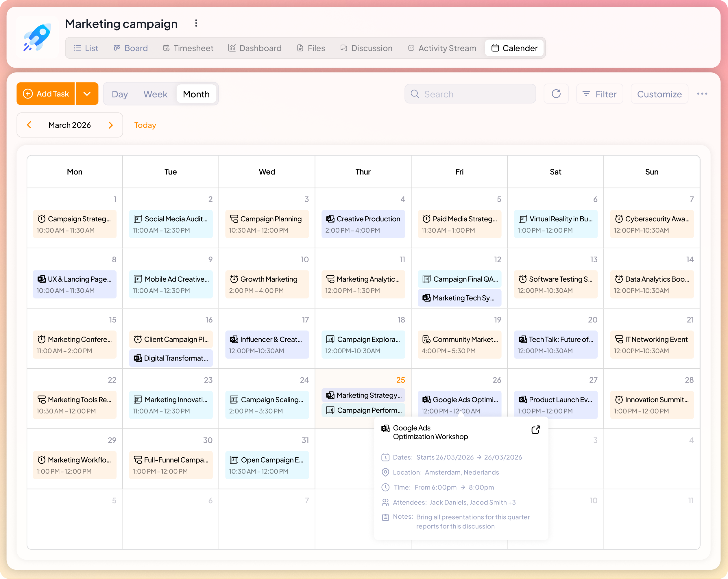Click the Customize button
The height and width of the screenshot is (579, 728).
pos(659,94)
